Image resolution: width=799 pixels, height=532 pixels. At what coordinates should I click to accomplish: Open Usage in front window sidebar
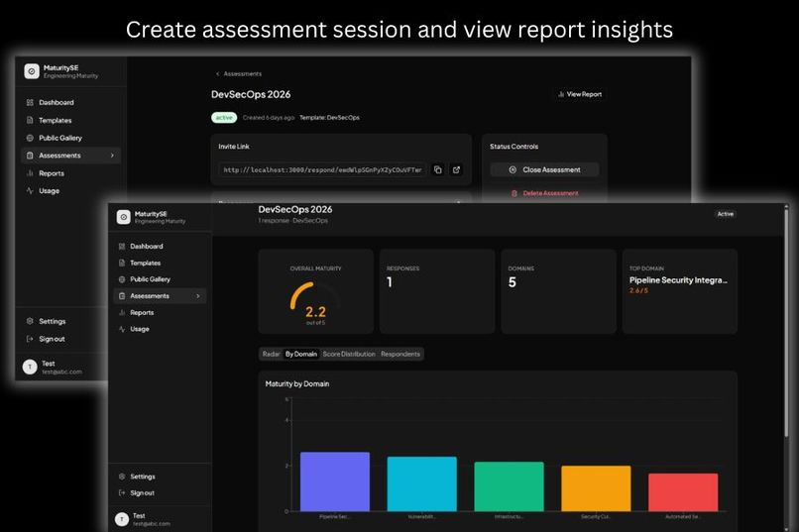(159, 329)
